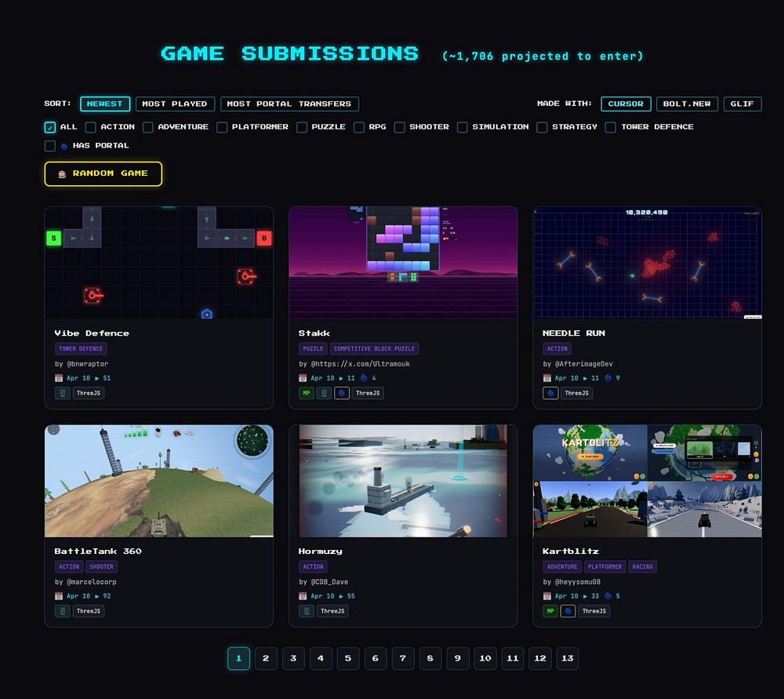Open the BattleTank 360 game thumbnail
Image resolution: width=784 pixels, height=699 pixels.
click(159, 481)
